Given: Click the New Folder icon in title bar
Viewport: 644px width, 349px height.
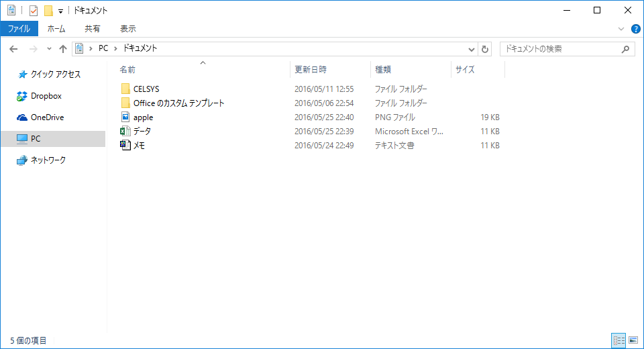Looking at the screenshot, I should click(48, 11).
